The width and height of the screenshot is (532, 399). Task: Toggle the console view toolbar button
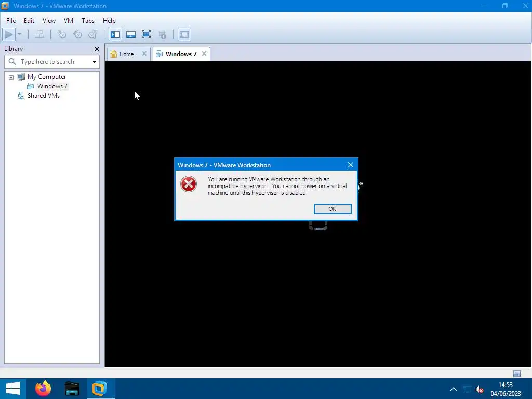184,34
